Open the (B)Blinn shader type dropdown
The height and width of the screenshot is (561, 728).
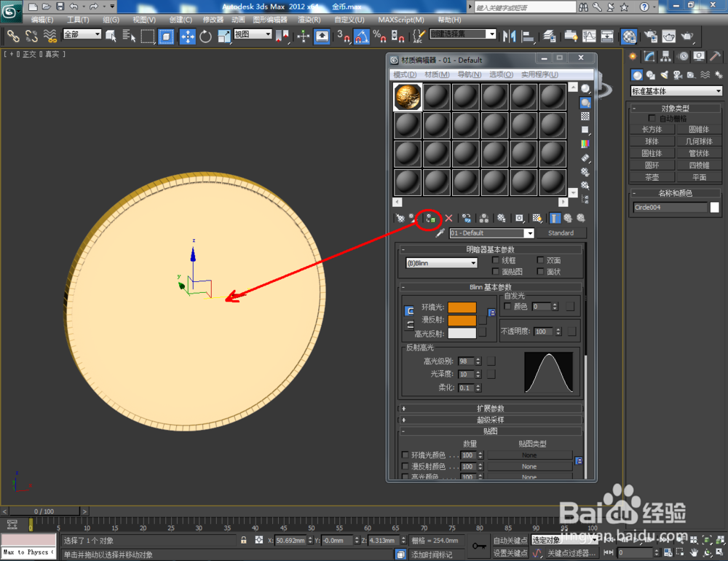coord(441,263)
